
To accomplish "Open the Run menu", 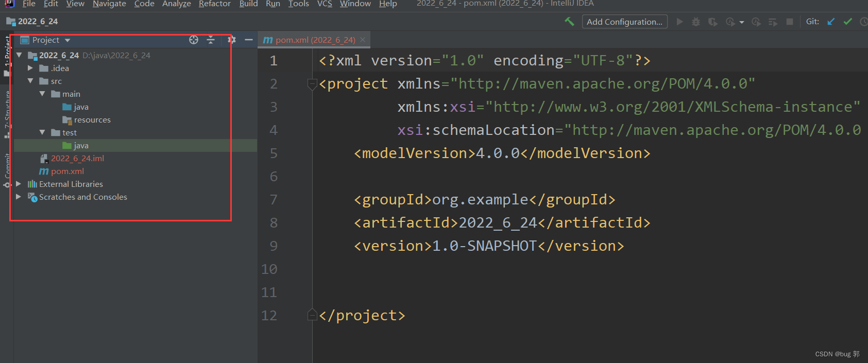I will 273,4.
